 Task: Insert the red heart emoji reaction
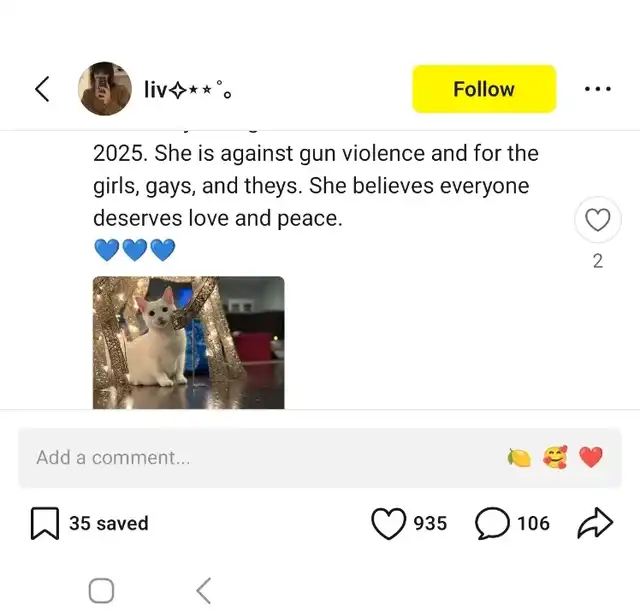pos(591,457)
